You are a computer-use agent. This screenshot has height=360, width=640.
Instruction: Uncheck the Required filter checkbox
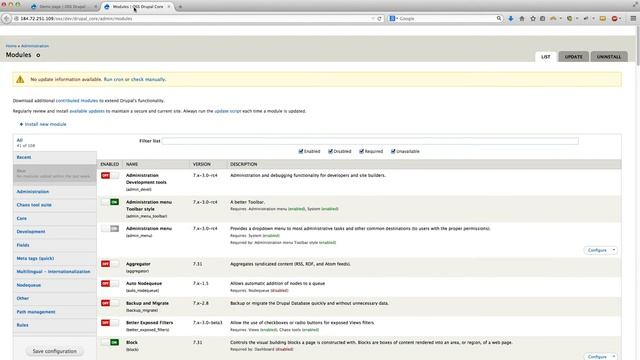click(x=361, y=151)
